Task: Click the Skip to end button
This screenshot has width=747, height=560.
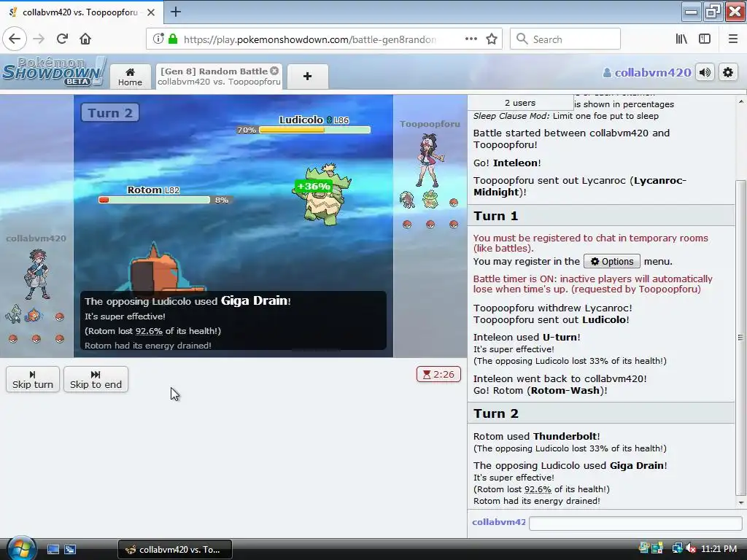Action: pyautogui.click(x=96, y=379)
